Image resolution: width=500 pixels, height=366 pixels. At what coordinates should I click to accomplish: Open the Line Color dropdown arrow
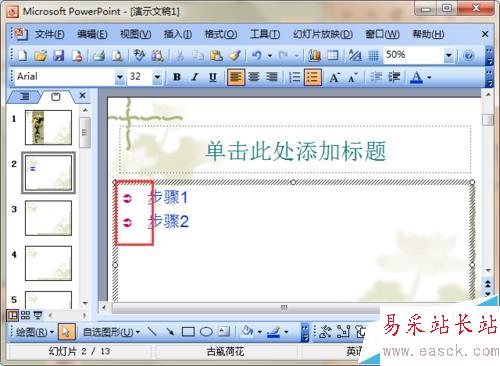pos(286,332)
